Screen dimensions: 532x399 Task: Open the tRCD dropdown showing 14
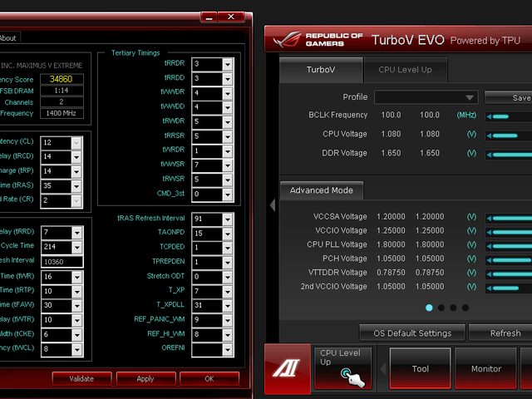point(76,157)
